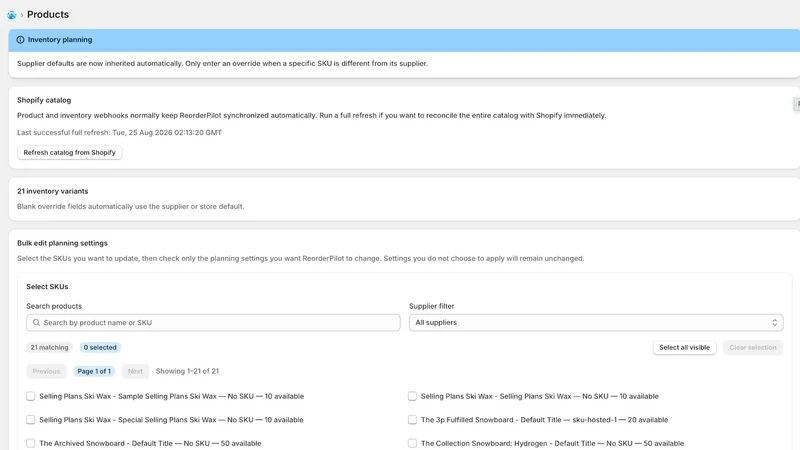Click the Clear selection button
The height and width of the screenshot is (450, 800).
(753, 347)
